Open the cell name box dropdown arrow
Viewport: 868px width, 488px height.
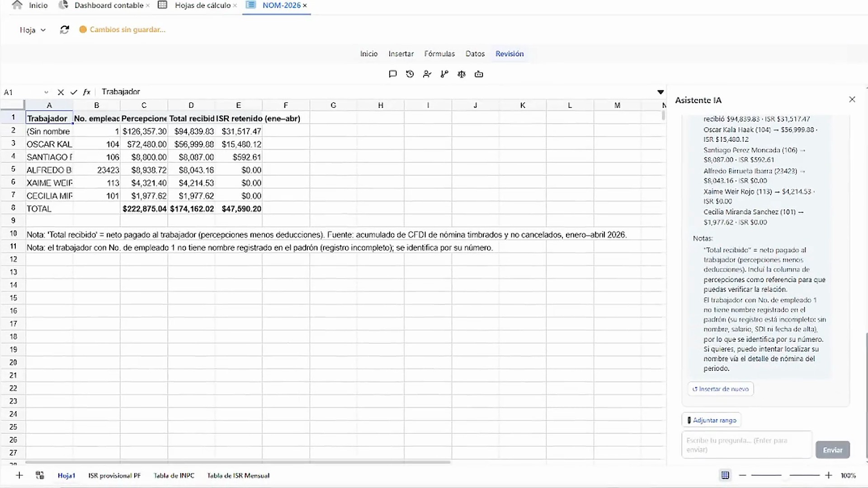(46, 92)
